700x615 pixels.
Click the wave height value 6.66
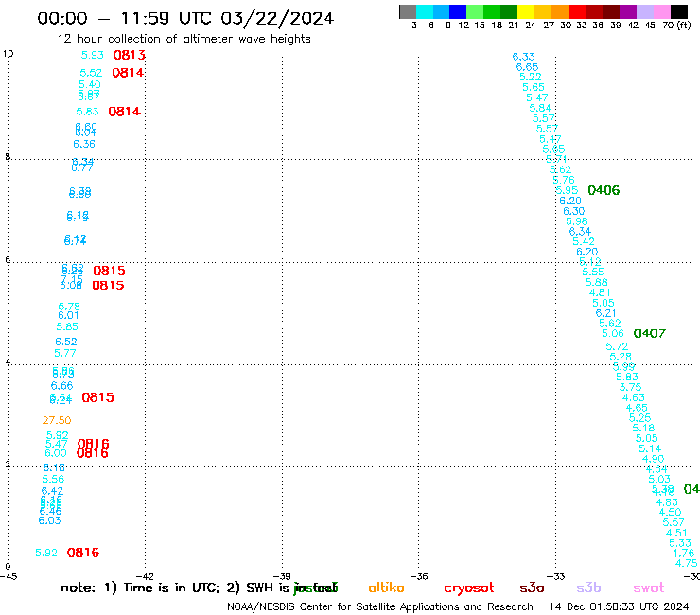click(x=61, y=385)
